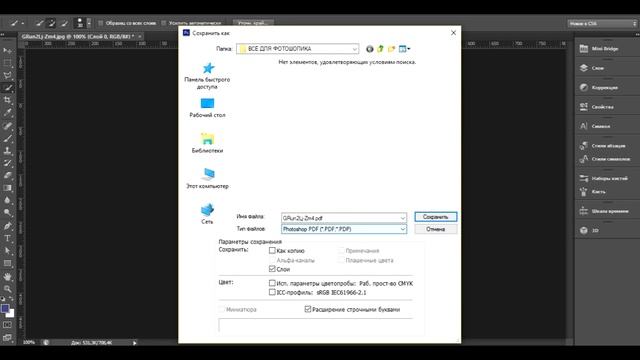Select the Rectangular Marquee tool
Viewport: 640px width, 360px height.
point(7,63)
